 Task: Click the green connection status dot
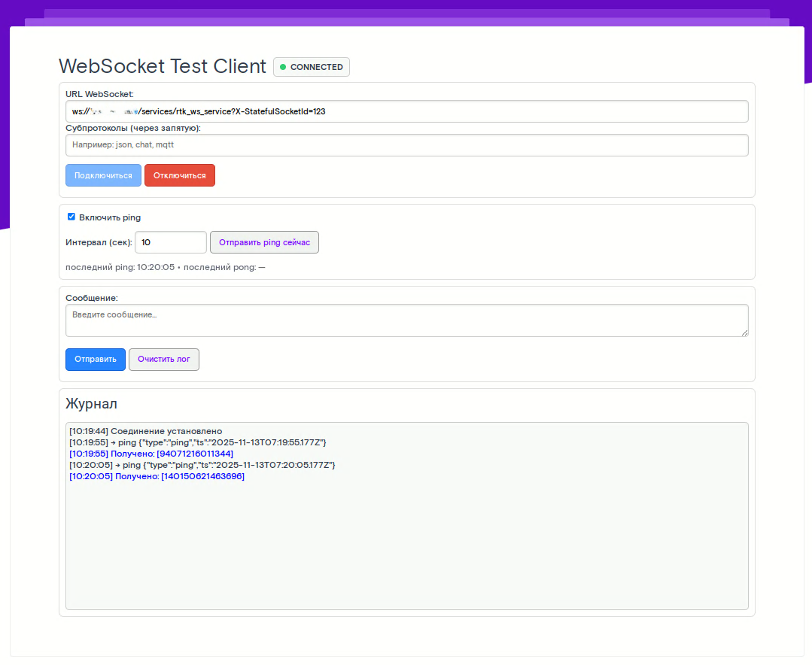[283, 67]
